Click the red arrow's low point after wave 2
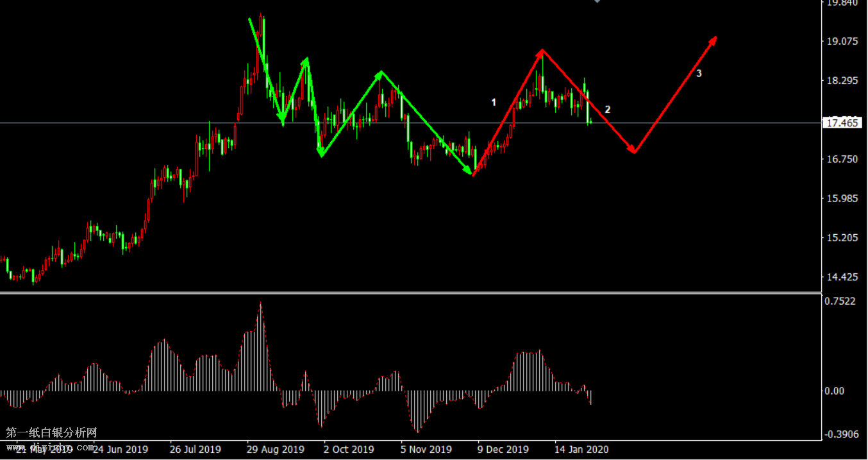The width and height of the screenshot is (868, 460). click(633, 151)
